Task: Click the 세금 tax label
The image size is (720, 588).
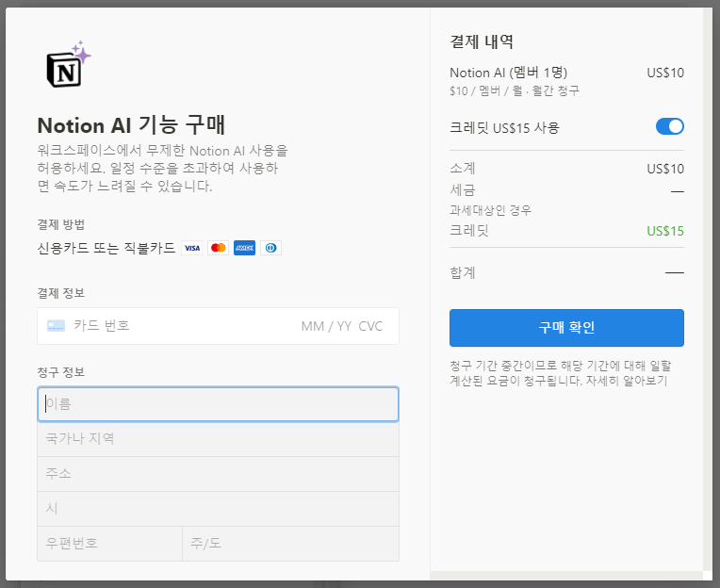Action: click(463, 190)
